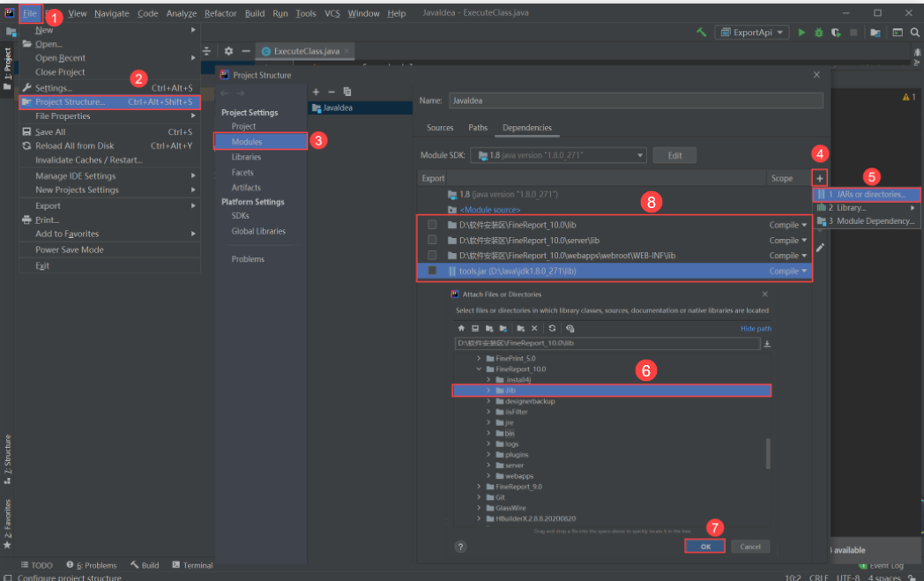The width and height of the screenshot is (924, 581).
Task: Open ExportApi run configuration dropdown
Action: tap(752, 33)
